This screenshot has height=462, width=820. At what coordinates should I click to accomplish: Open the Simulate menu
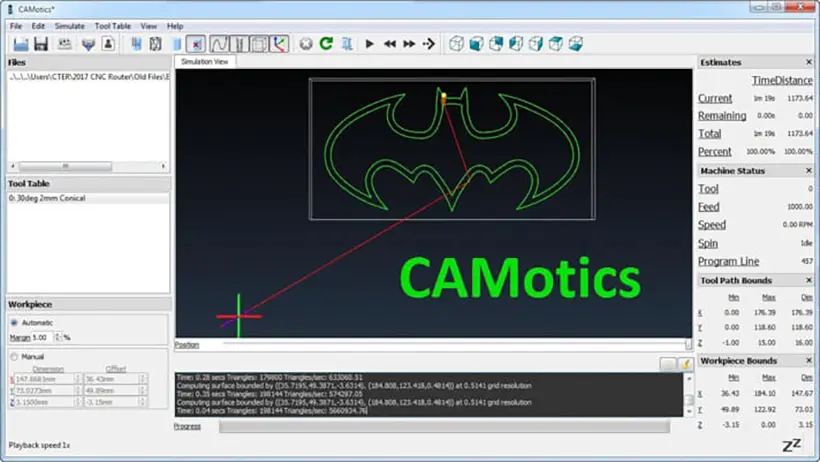pos(70,26)
